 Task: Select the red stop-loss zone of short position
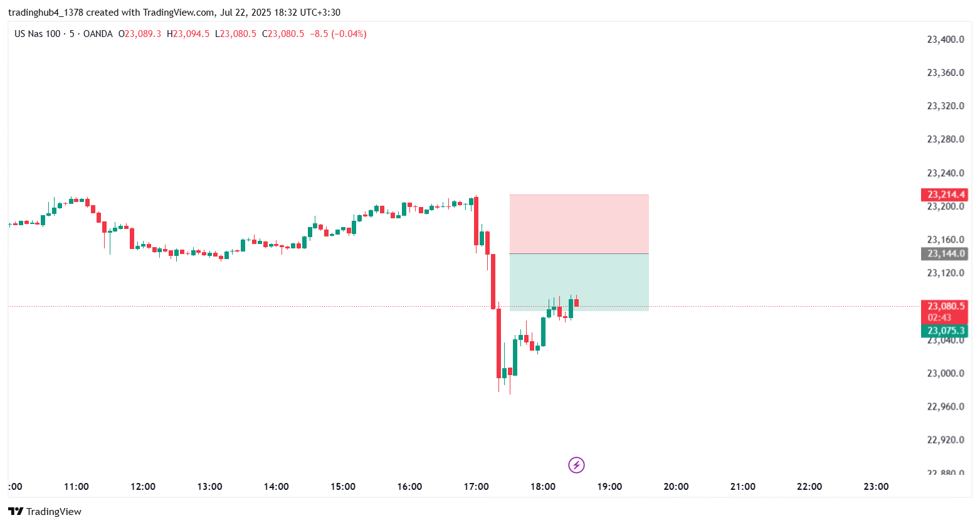(x=579, y=224)
